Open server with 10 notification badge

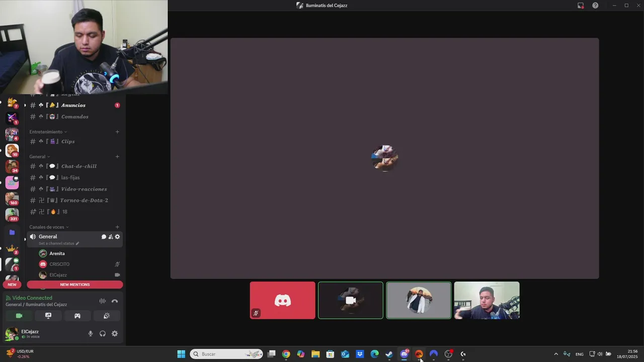click(12, 150)
